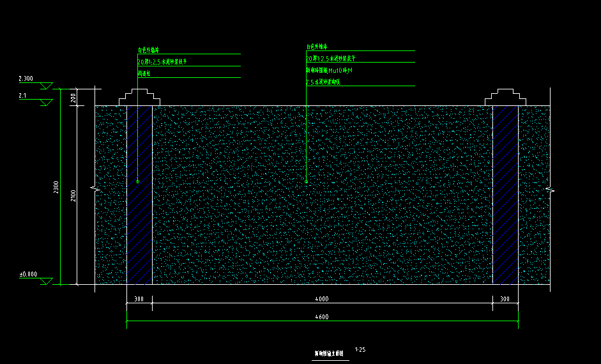Click the elevation triangle marker at 2.1
601x364 pixels.
(46, 103)
